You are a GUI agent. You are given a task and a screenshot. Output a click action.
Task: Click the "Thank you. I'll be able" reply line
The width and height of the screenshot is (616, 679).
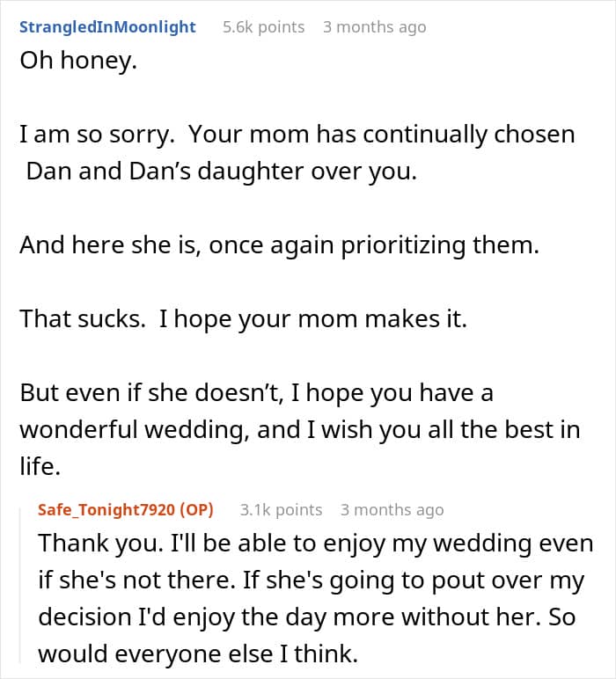pyautogui.click(x=315, y=544)
